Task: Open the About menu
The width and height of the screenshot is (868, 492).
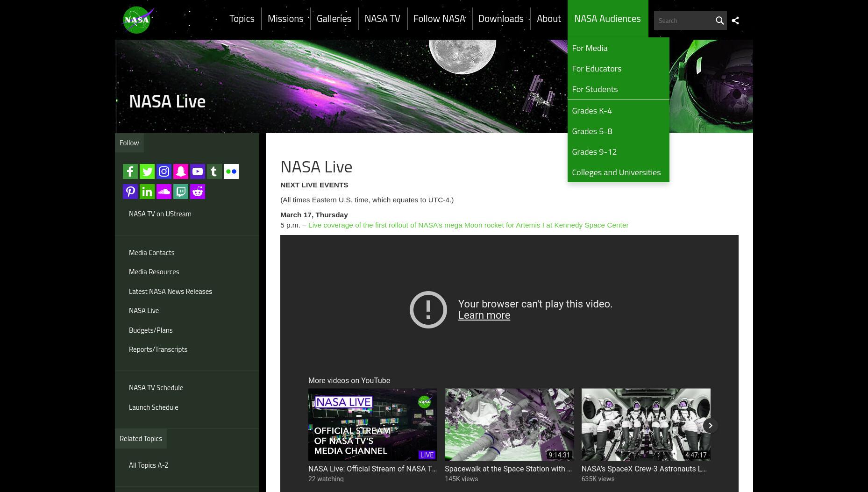Action: point(549,19)
